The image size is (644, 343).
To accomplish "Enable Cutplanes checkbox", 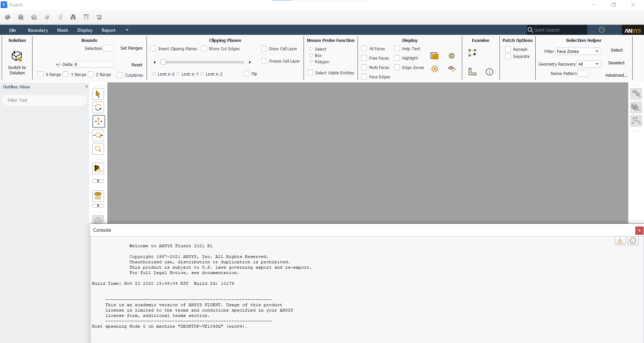I will pyautogui.click(x=120, y=75).
